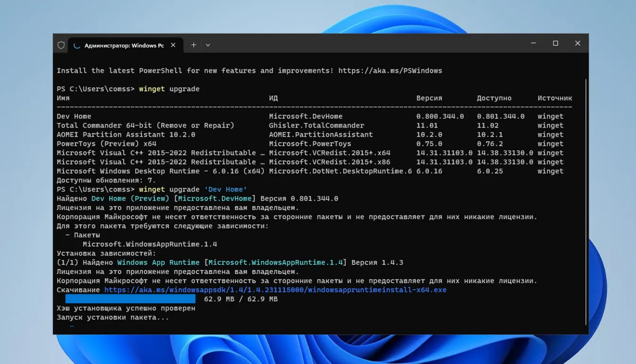Screen dimensions: 636x364
Task: Click the available version 0.76.2
Action: (490, 144)
